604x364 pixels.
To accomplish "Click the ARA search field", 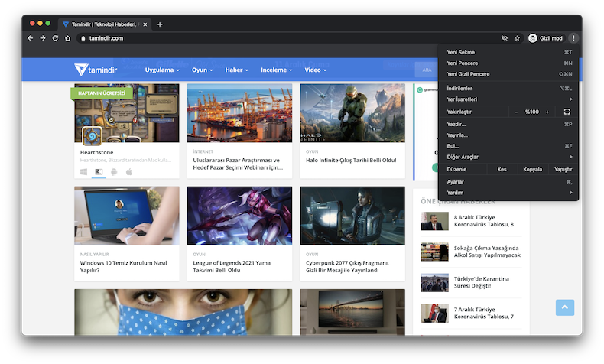I will click(x=427, y=70).
